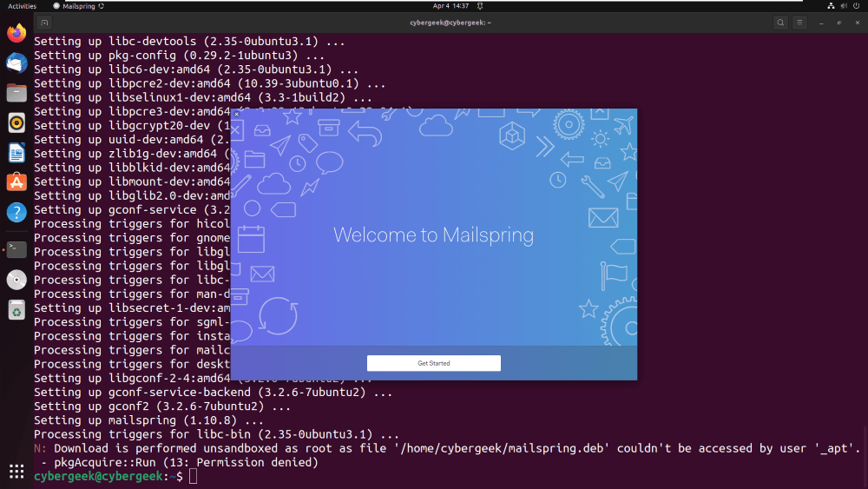Screen dimensions: 868x489
Task: Click the terminal title cybergeek@cybergeek
Action: point(450,23)
